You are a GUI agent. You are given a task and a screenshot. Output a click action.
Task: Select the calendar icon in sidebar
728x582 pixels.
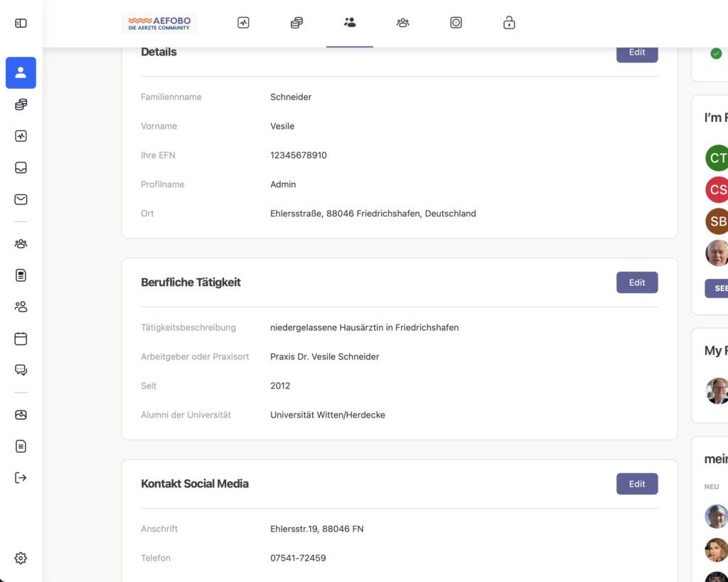(21, 339)
